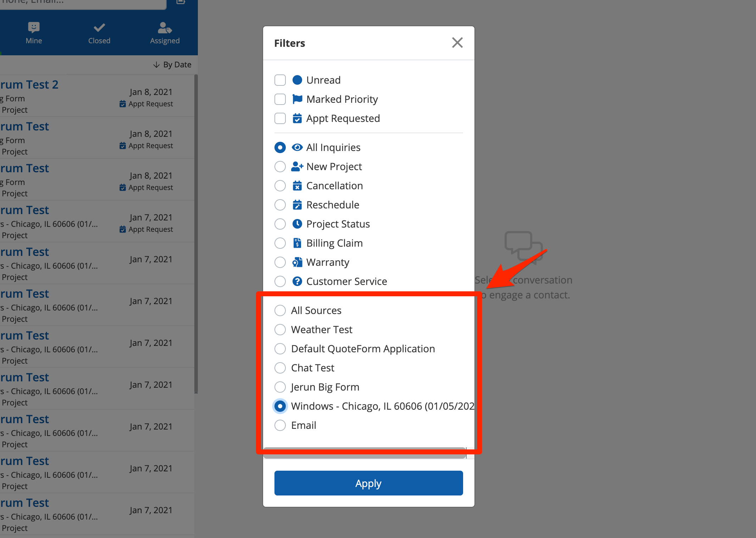The width and height of the screenshot is (756, 538).
Task: Choose the All Sources radio option
Action: click(x=280, y=310)
